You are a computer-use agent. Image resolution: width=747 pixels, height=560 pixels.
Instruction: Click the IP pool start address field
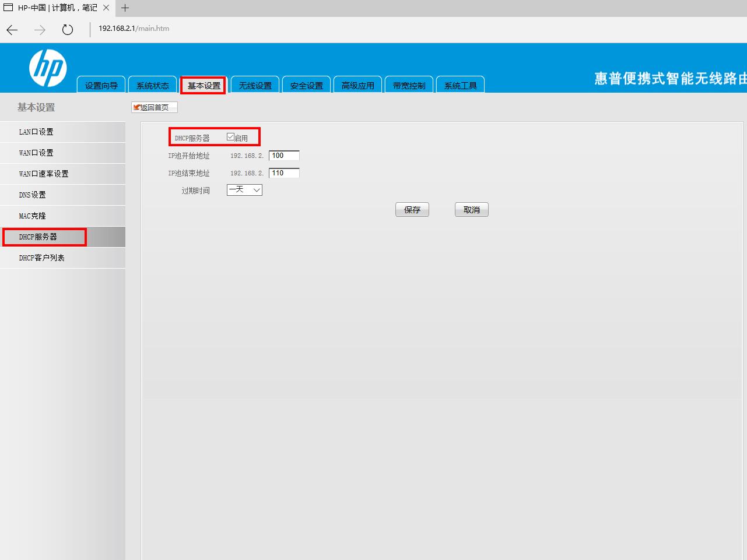283,155
